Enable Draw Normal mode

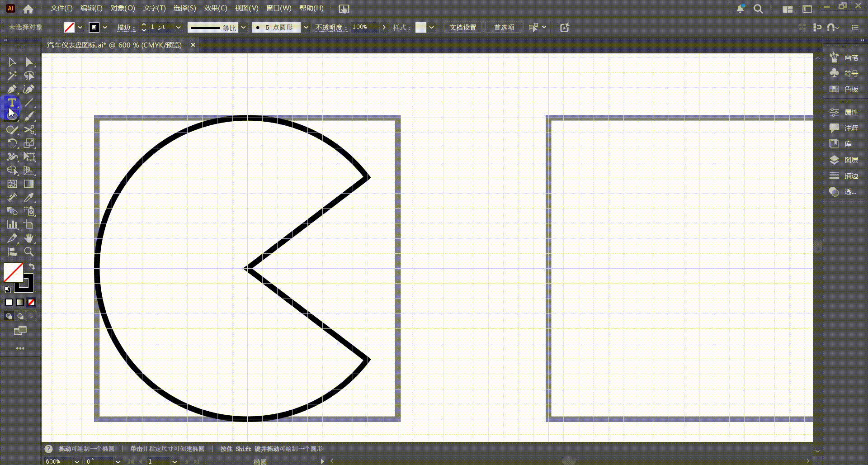coord(9,316)
